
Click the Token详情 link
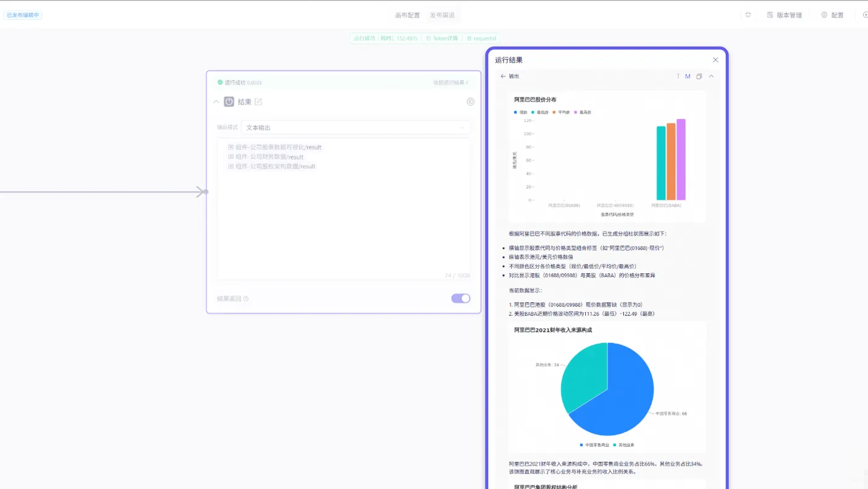pos(442,38)
